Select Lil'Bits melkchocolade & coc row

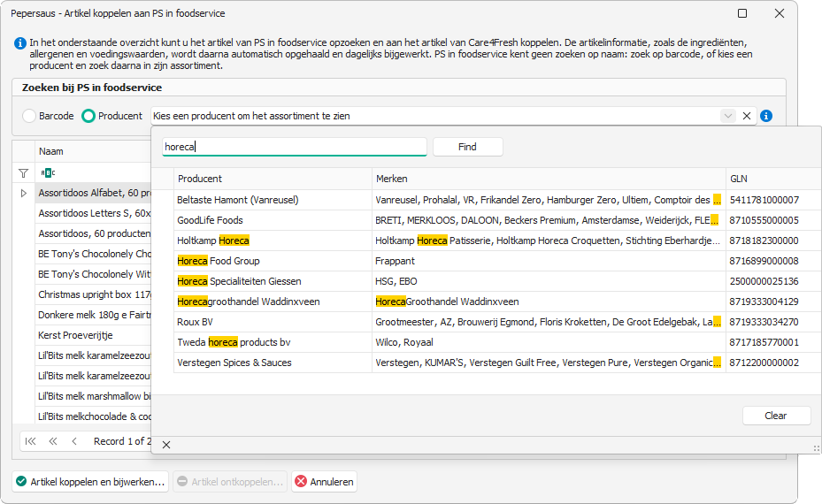[x=93, y=416]
